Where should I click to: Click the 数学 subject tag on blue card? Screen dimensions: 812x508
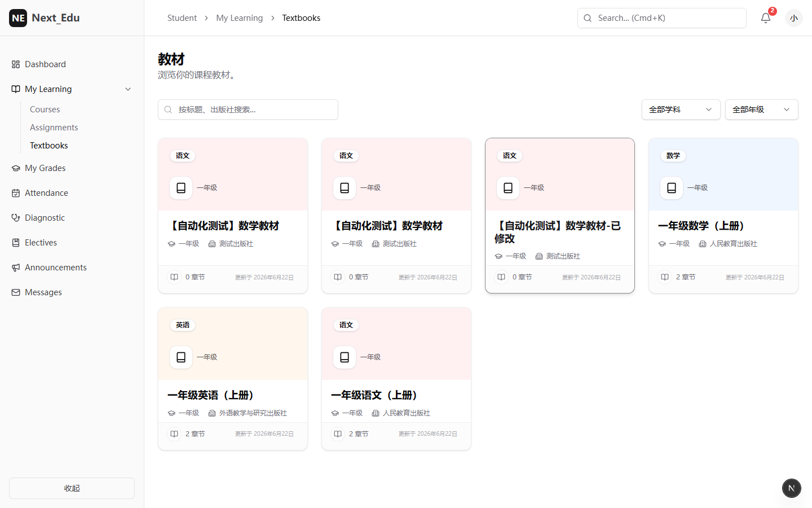tap(673, 156)
